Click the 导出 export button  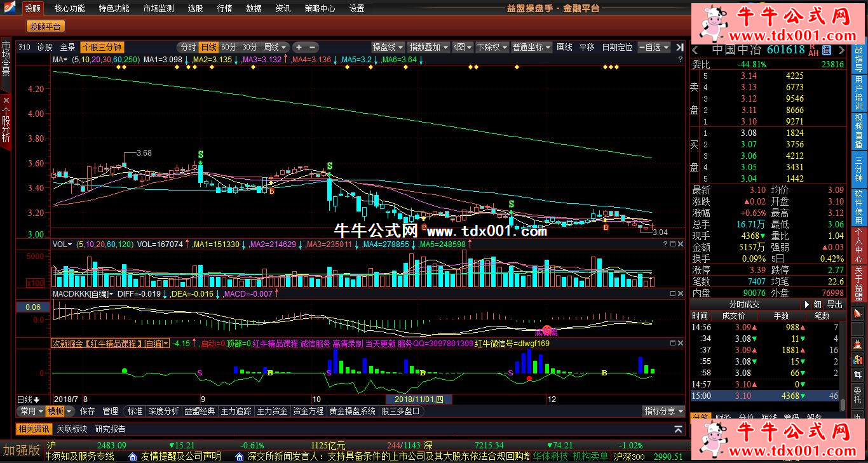pos(834,305)
